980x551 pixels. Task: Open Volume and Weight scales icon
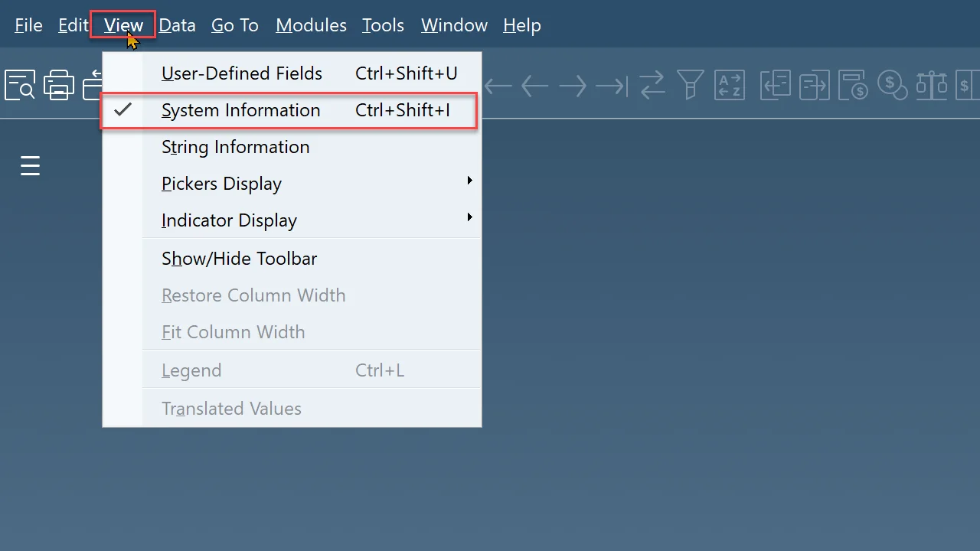tap(932, 85)
